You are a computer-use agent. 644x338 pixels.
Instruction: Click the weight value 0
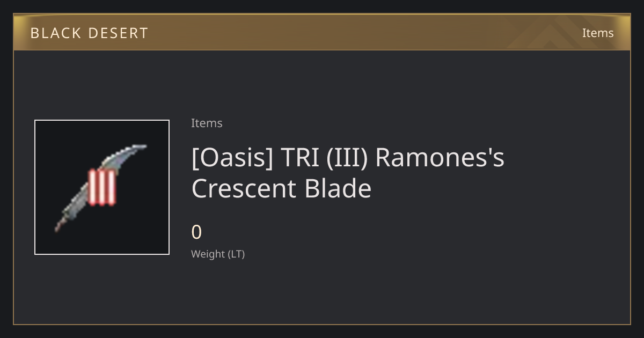196,232
